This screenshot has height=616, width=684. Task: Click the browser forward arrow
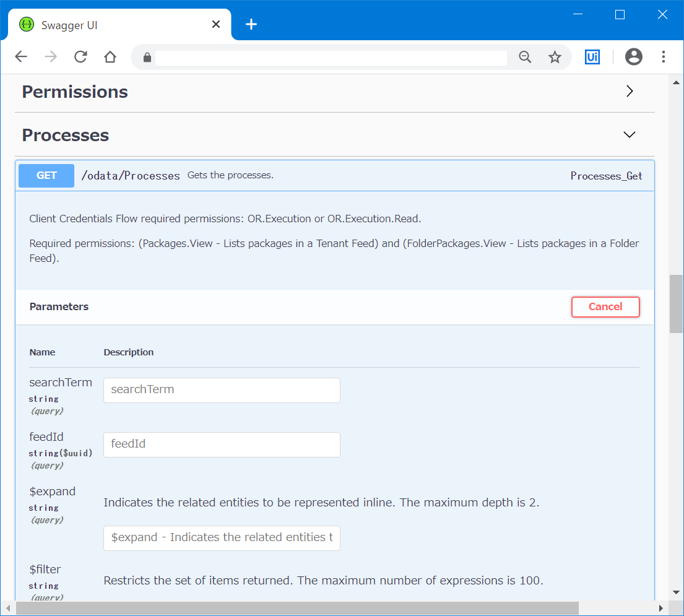(x=51, y=57)
